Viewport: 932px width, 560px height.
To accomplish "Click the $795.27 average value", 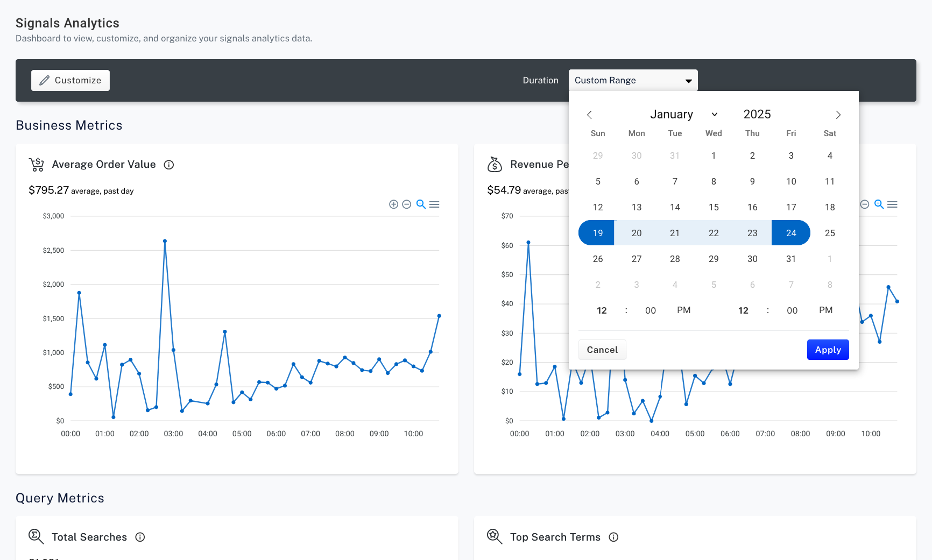I will (x=48, y=190).
